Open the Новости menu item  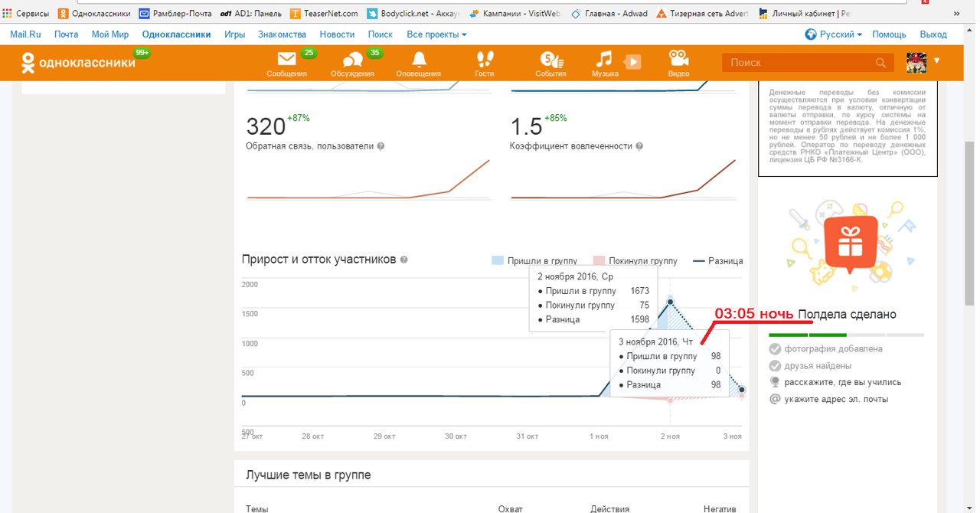pyautogui.click(x=337, y=34)
